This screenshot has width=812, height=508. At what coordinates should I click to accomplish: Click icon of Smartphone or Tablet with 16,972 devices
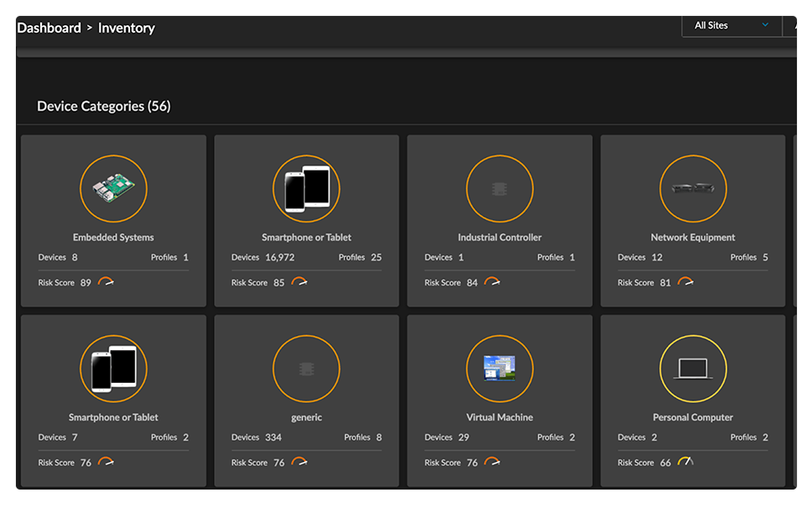tap(306, 189)
